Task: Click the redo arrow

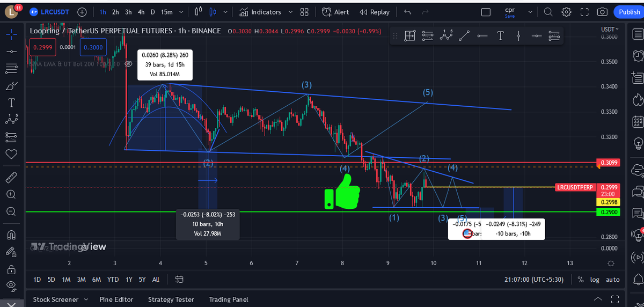Action: [x=426, y=12]
